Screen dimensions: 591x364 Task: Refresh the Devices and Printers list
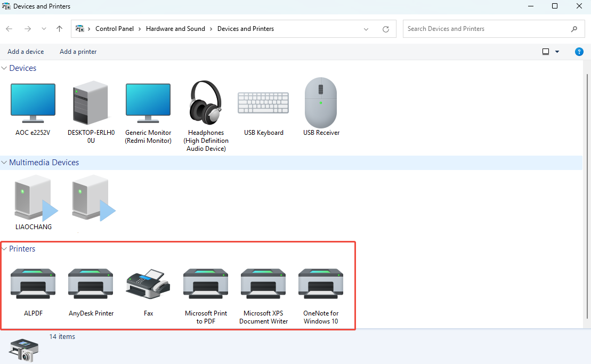coord(386,29)
